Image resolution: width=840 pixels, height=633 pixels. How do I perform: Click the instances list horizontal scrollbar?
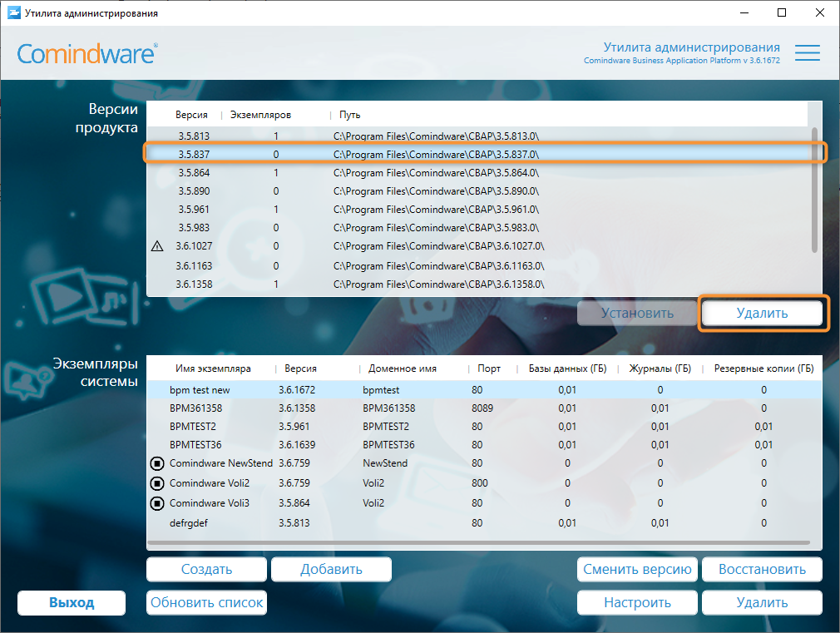click(x=478, y=542)
